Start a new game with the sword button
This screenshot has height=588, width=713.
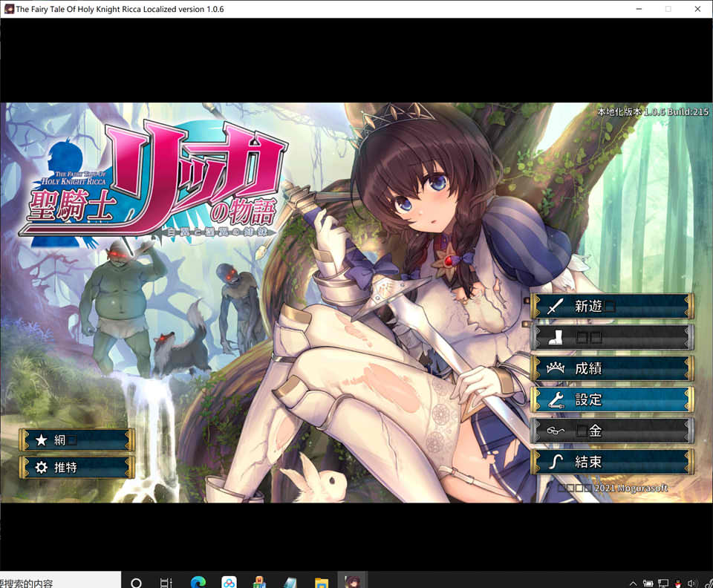[612, 307]
